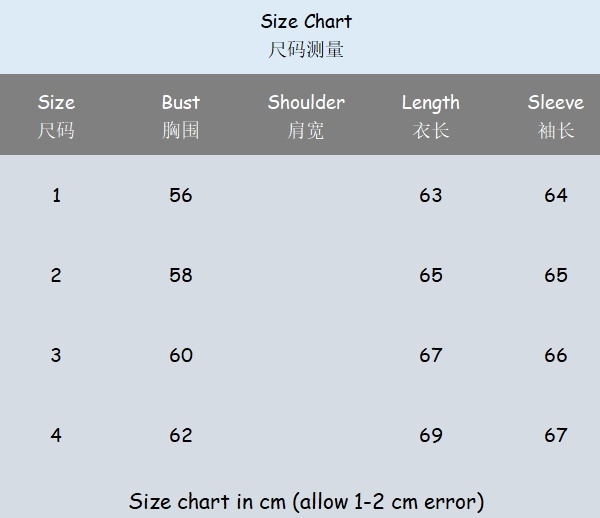Select the bust value 62
Image resolution: width=600 pixels, height=518 pixels.
click(x=181, y=435)
